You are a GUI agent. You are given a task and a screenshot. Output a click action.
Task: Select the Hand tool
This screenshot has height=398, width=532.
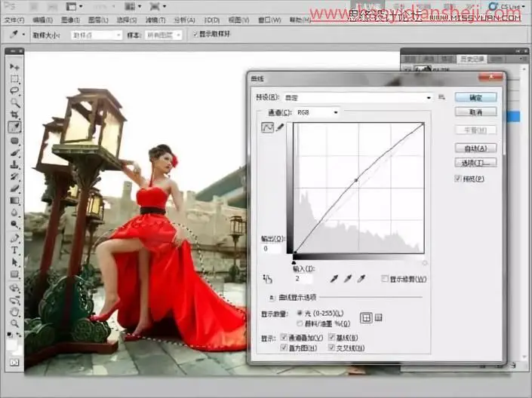pyautogui.click(x=14, y=311)
